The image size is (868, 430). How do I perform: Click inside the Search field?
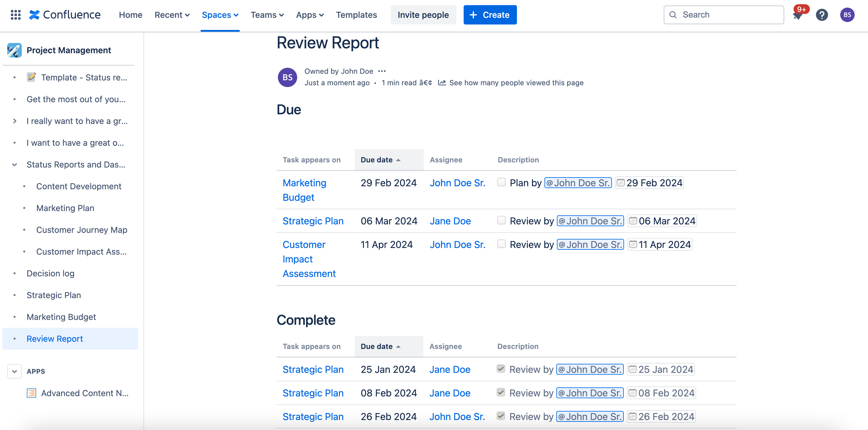[723, 15]
